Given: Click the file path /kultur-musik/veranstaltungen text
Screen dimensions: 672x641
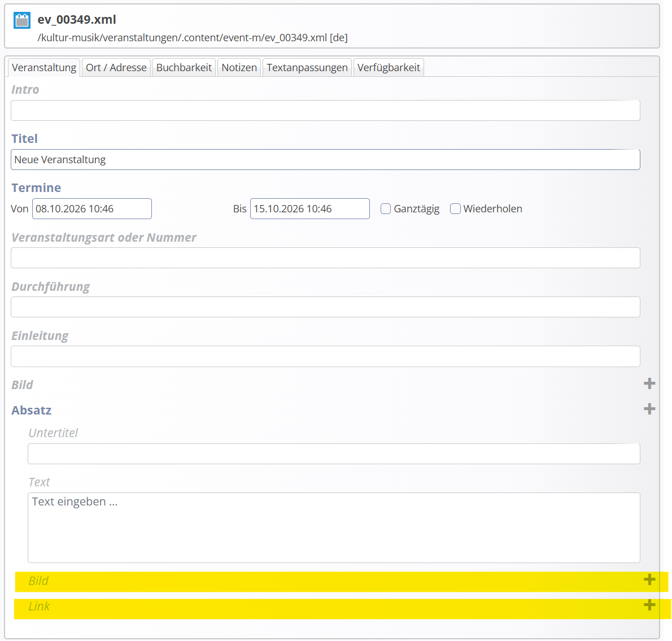Looking at the screenshot, I should [193, 38].
